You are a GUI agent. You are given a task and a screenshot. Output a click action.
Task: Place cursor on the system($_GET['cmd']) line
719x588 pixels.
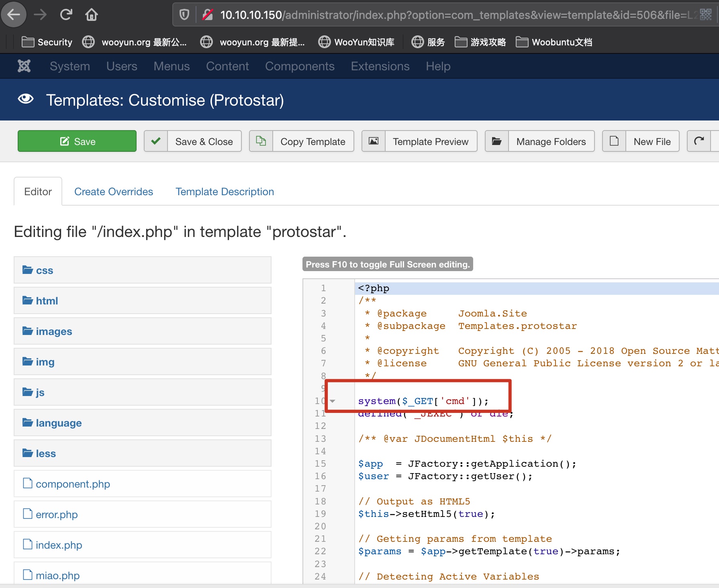click(x=423, y=401)
